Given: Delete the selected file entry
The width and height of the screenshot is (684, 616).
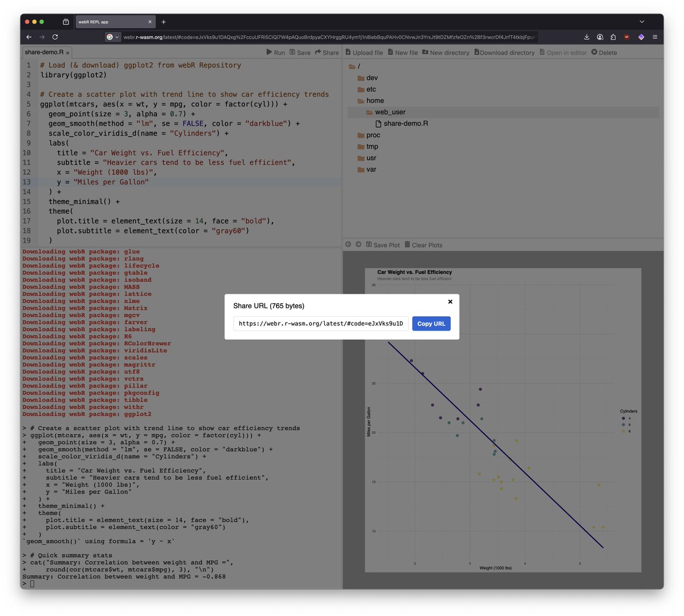Looking at the screenshot, I should point(604,52).
